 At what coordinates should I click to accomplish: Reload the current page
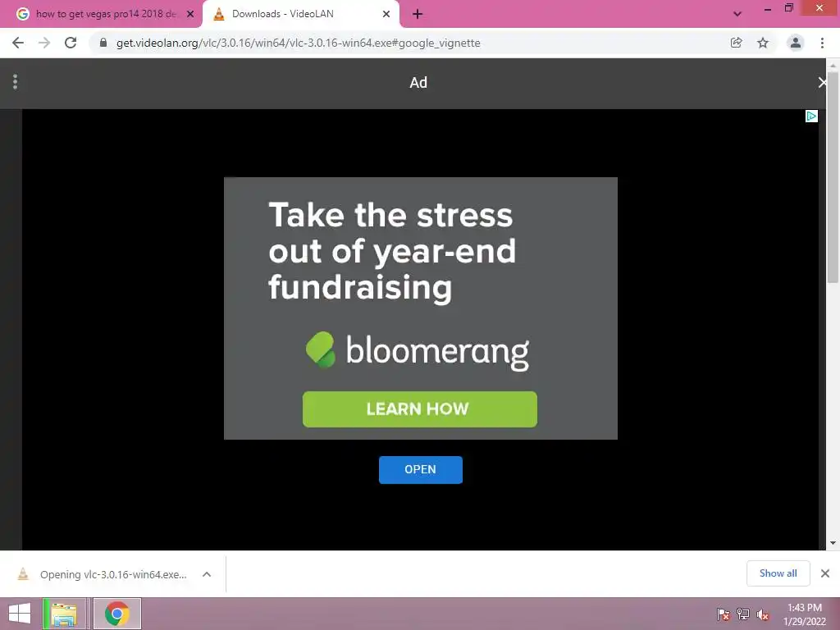pyautogui.click(x=71, y=43)
